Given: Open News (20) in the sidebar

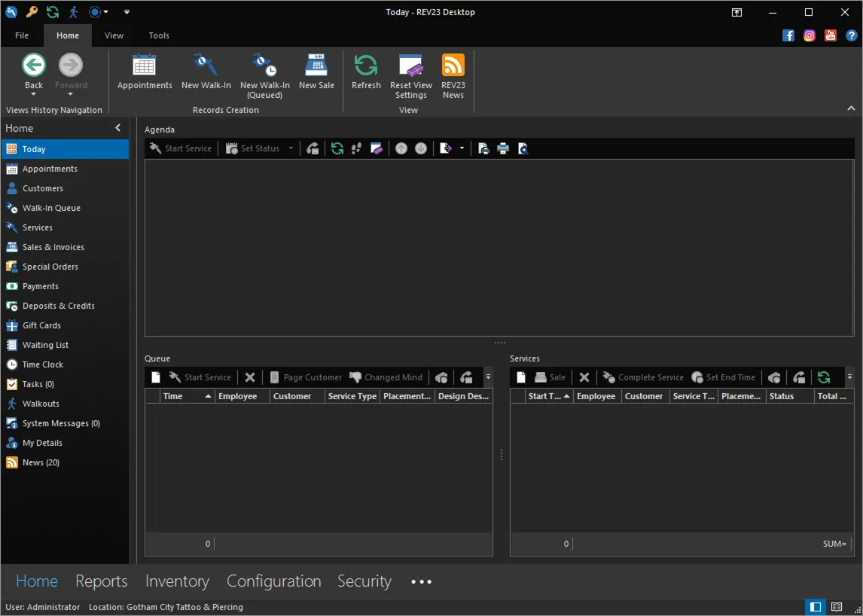Looking at the screenshot, I should (65, 462).
